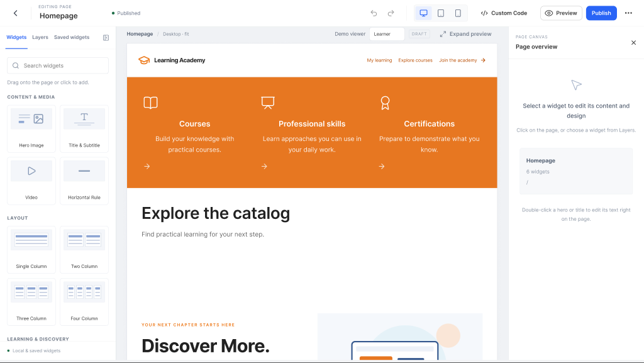
Task: Select the 'YOUR NEXT CHAPTER STARTS HERE' text
Action: (188, 325)
